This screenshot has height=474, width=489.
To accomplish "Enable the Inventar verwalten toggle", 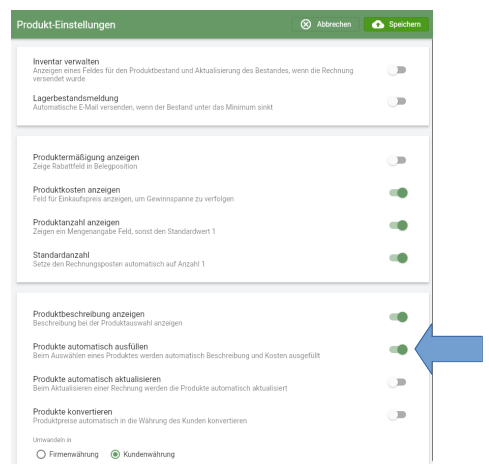I will (x=397, y=70).
